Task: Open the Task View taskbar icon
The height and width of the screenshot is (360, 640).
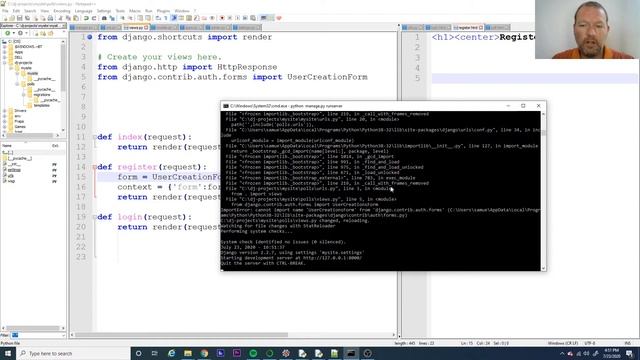Action: (x=155, y=353)
